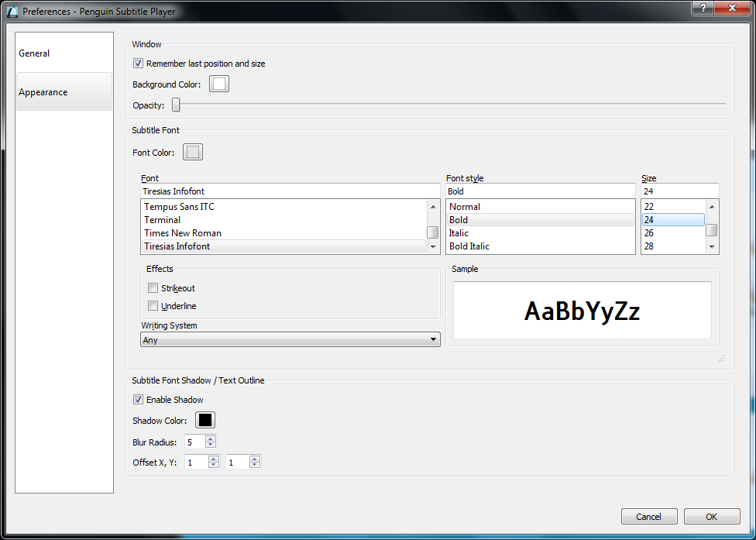The image size is (756, 540).
Task: Click the Penguin Subtitle Player title bar icon
Action: [12, 12]
